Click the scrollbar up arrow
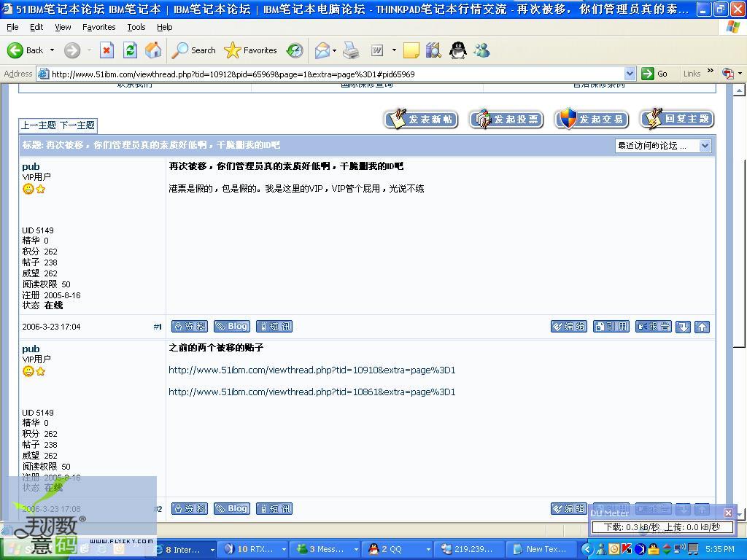 tap(739, 90)
